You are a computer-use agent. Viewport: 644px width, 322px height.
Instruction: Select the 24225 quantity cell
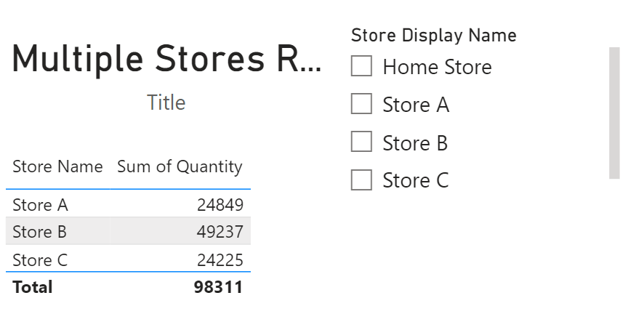pos(220,260)
